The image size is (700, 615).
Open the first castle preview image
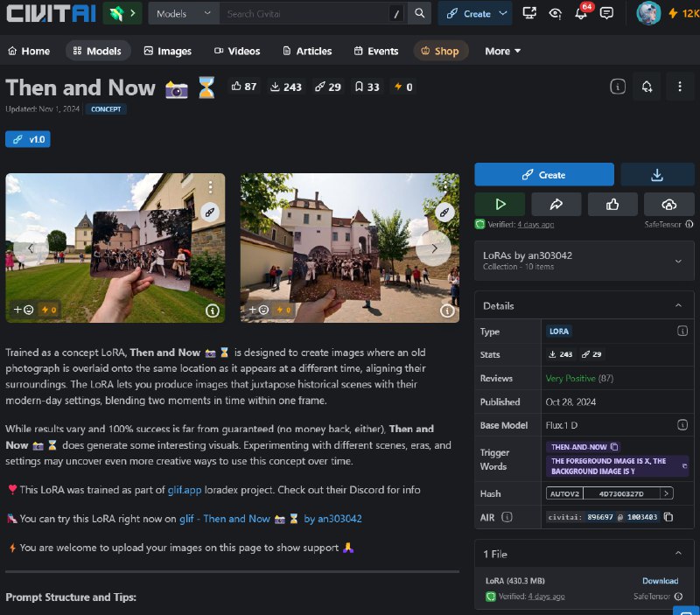115,248
